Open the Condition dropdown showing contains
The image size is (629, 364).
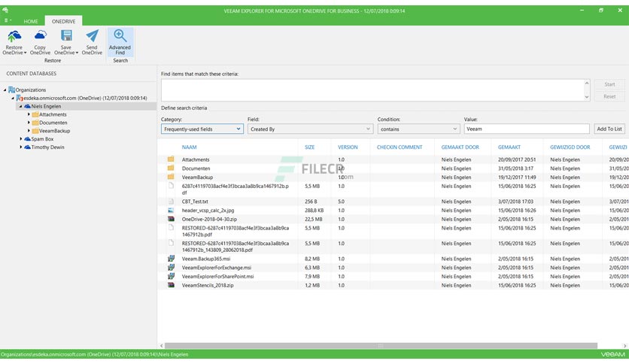coord(418,129)
